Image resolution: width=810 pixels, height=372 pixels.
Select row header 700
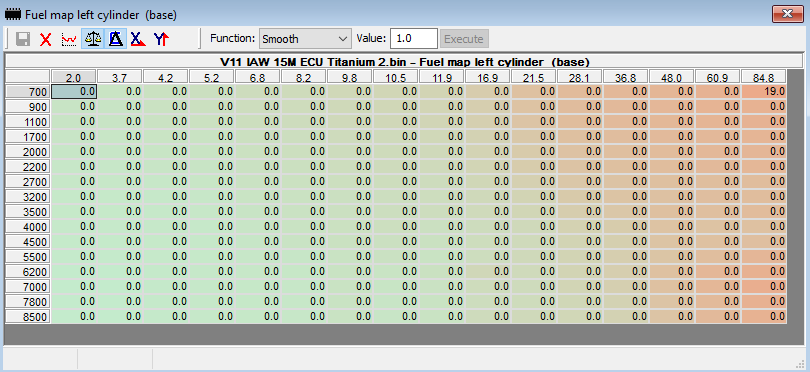point(28,92)
